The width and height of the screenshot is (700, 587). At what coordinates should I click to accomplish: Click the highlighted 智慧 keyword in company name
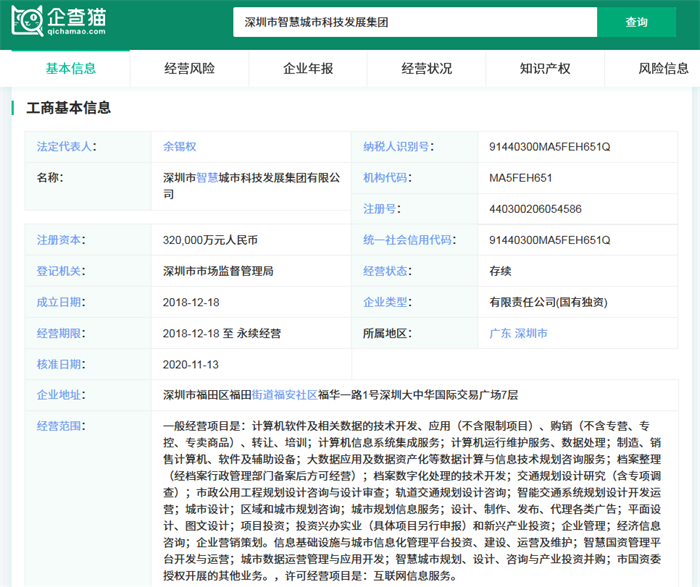point(207,178)
